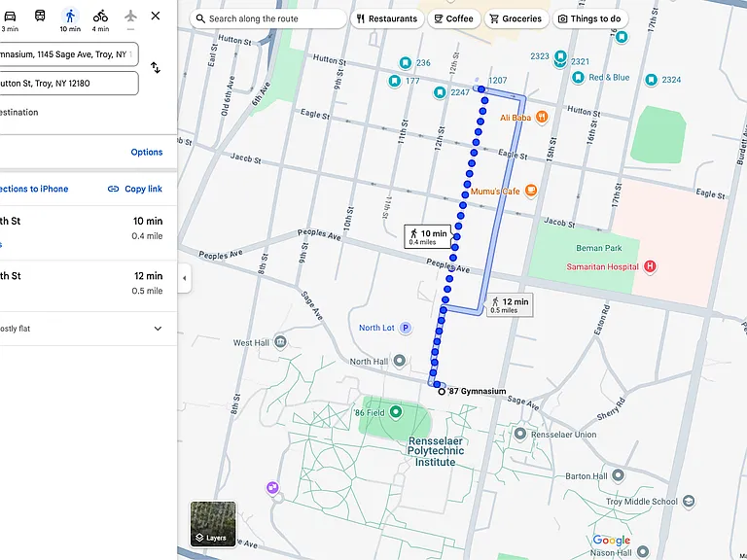
Task: Click saved marker below 2323
Action: coord(560,63)
